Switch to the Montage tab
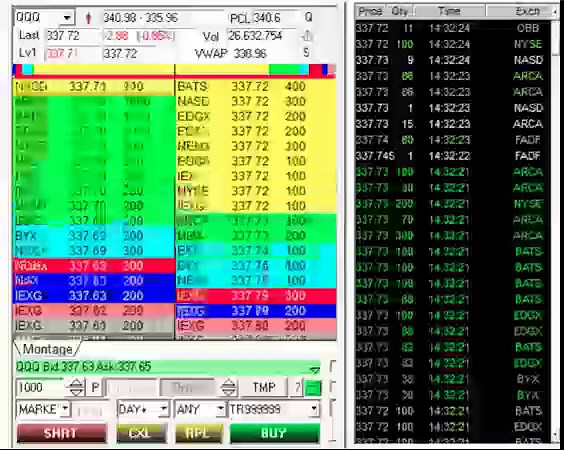Image resolution: width=564 pixels, height=450 pixels. [x=47, y=349]
